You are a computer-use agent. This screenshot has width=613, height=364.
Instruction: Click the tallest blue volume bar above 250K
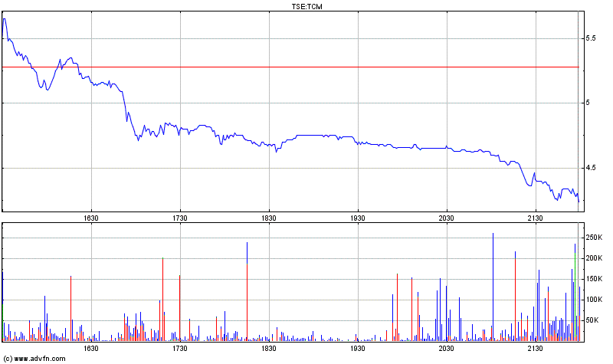tap(493, 287)
